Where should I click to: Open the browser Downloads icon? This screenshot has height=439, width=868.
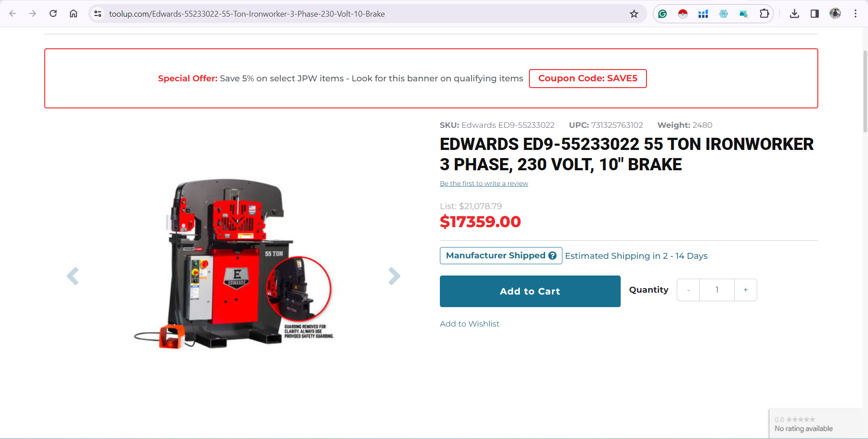[x=794, y=14]
